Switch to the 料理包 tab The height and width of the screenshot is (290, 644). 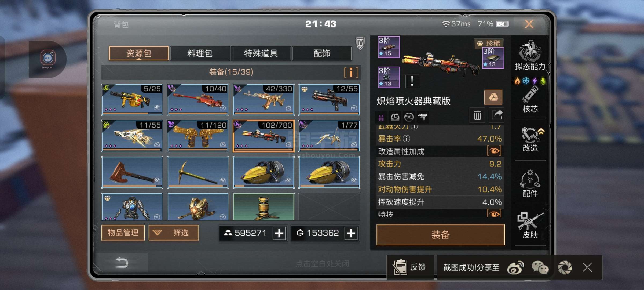click(x=200, y=53)
